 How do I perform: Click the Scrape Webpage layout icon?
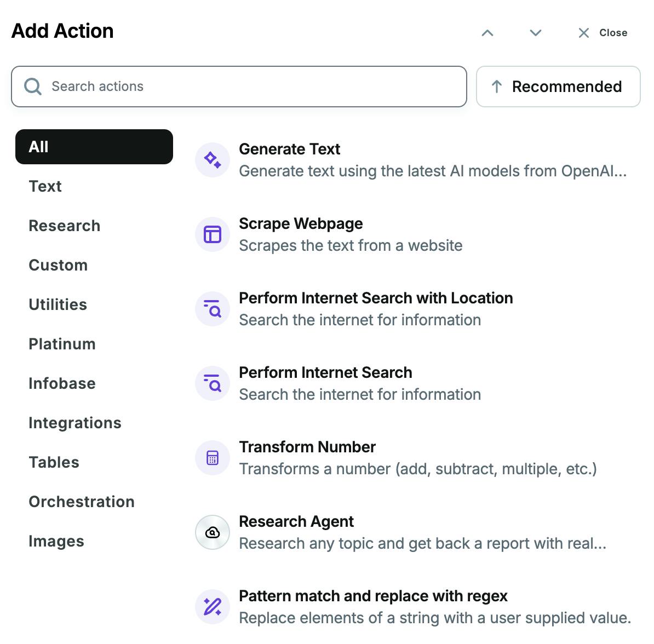pyautogui.click(x=213, y=234)
